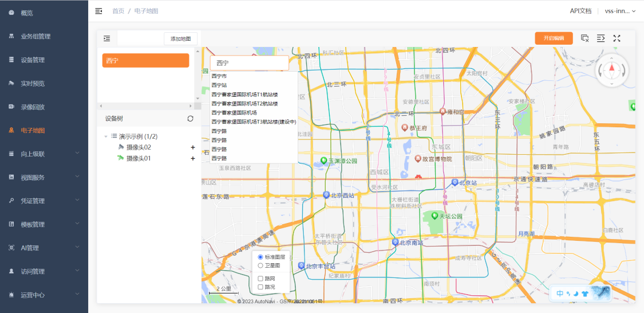This screenshot has height=313, width=644.
Task: Click the 运营中心 icon
Action: click(x=11, y=295)
